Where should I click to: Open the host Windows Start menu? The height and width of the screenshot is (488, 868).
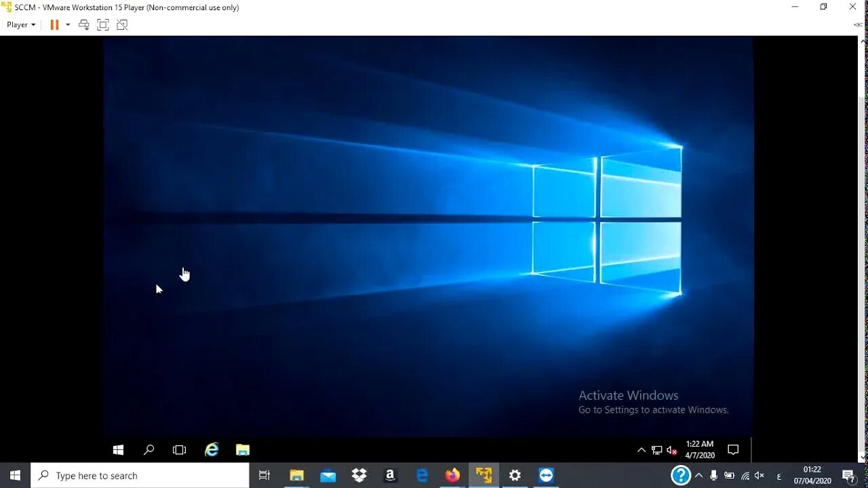15,475
